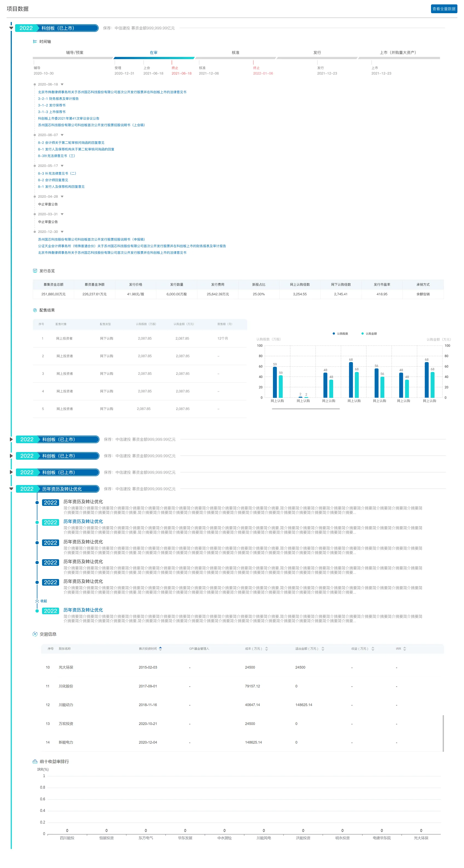This screenshot has width=464, height=868.
Task: Toggle 认购股数 series in chart legend
Action: point(340,334)
